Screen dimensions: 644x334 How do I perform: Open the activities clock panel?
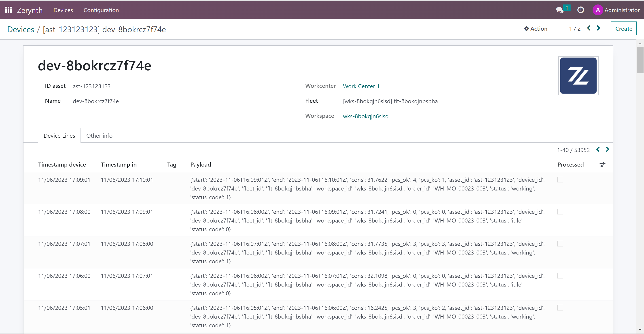[x=580, y=10]
